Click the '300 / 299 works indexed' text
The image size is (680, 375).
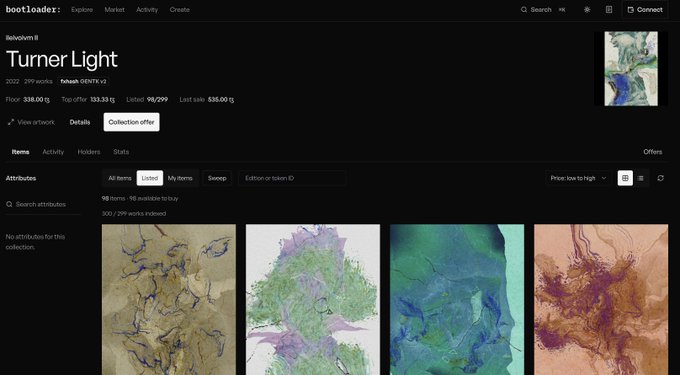(134, 213)
